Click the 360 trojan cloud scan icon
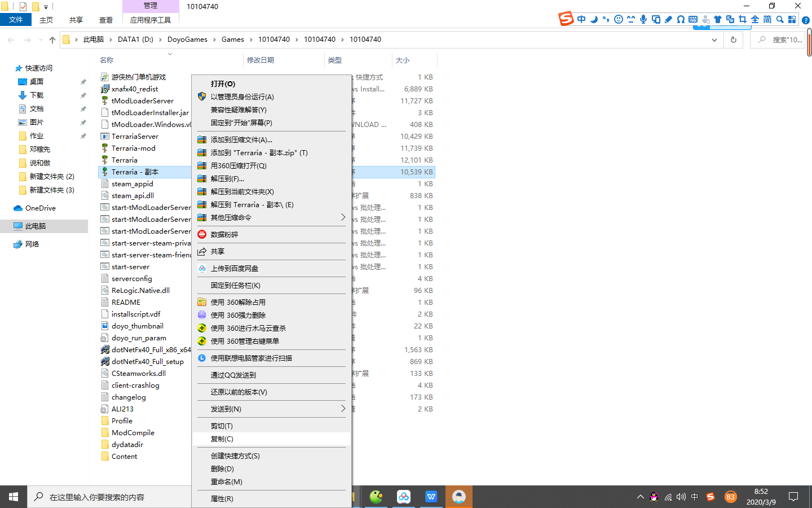812x508 pixels. click(x=202, y=328)
